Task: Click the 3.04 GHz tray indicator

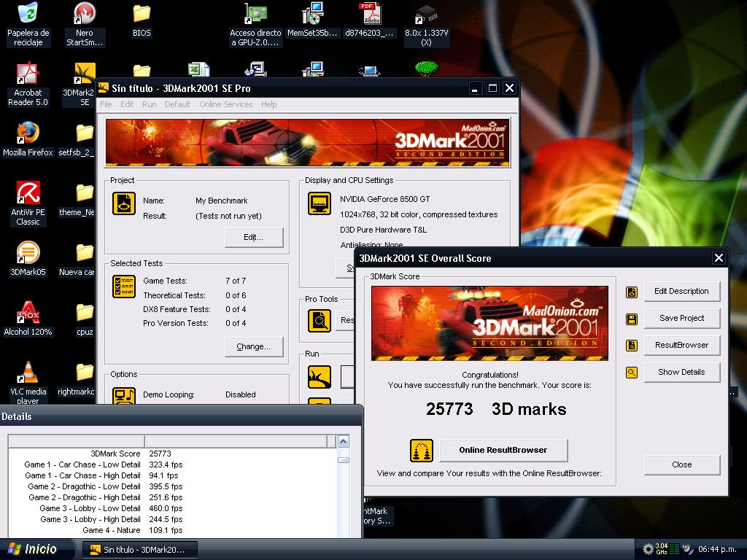Action: (661, 549)
